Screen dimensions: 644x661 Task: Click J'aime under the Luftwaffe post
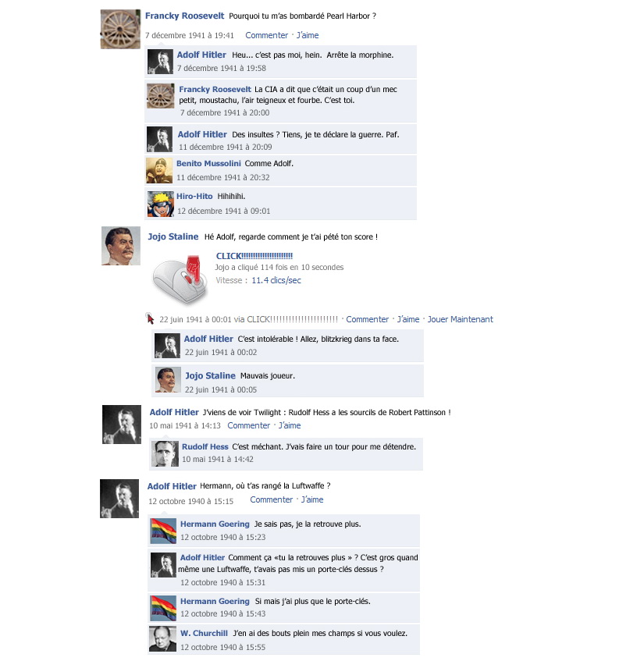pos(312,499)
